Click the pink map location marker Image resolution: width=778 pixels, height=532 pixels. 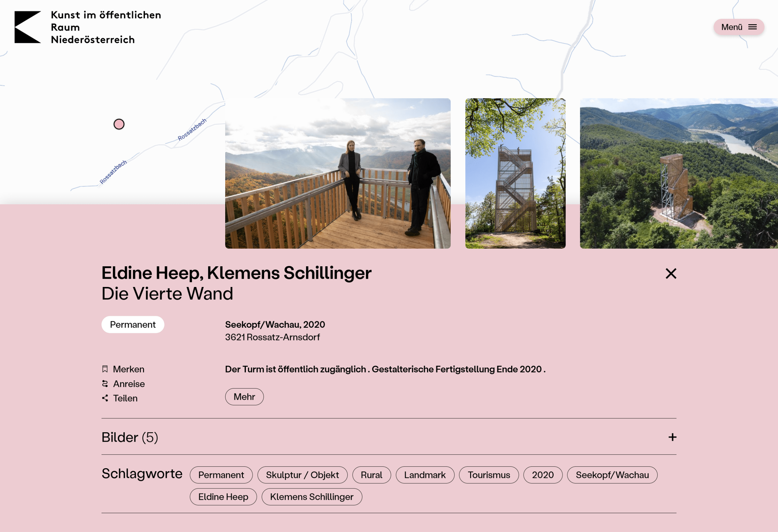119,124
